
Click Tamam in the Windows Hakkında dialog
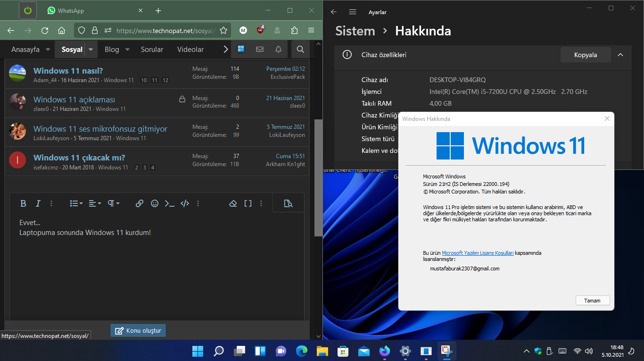[x=593, y=301]
